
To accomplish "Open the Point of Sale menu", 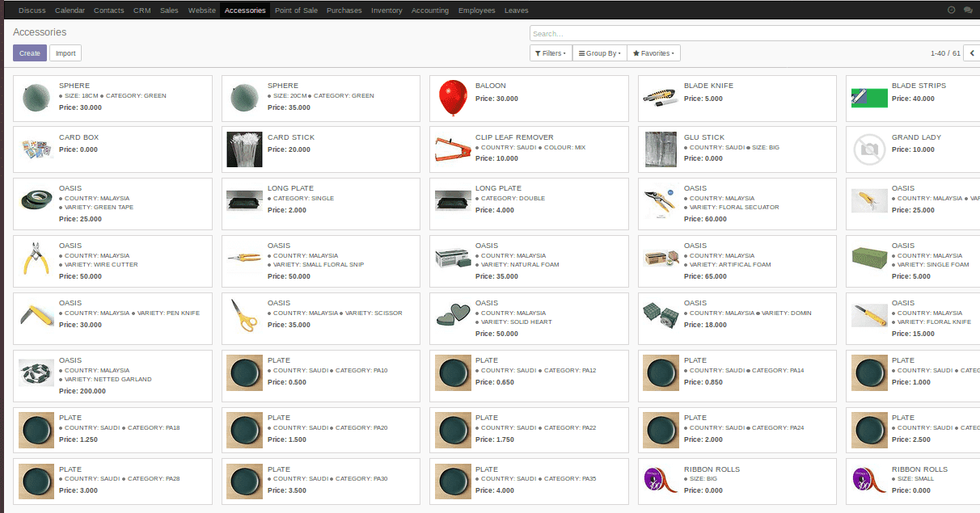I will (x=297, y=11).
